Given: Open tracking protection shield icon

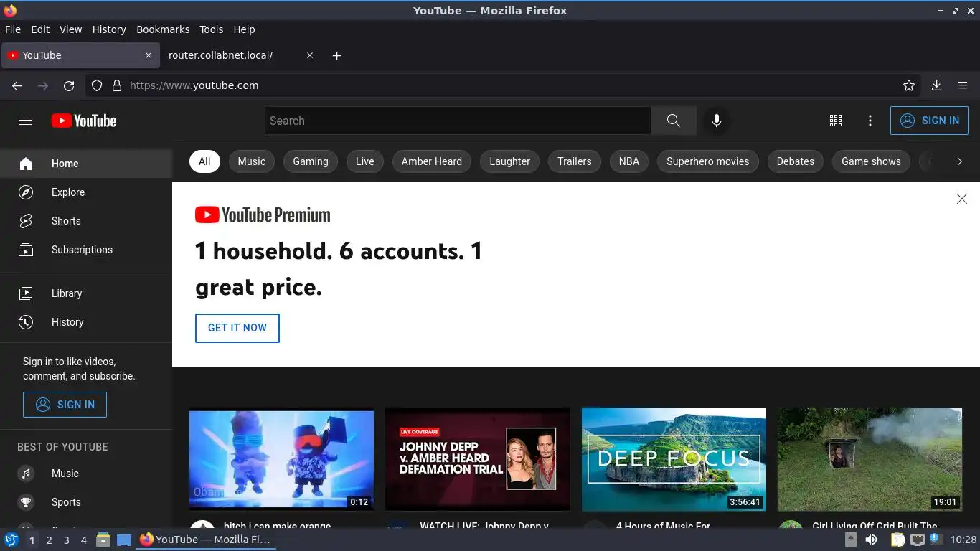Looking at the screenshot, I should tap(97, 85).
